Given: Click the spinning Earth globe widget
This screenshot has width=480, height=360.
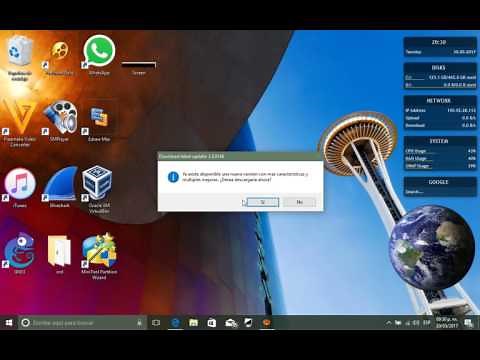Looking at the screenshot, I should pyautogui.click(x=432, y=248).
